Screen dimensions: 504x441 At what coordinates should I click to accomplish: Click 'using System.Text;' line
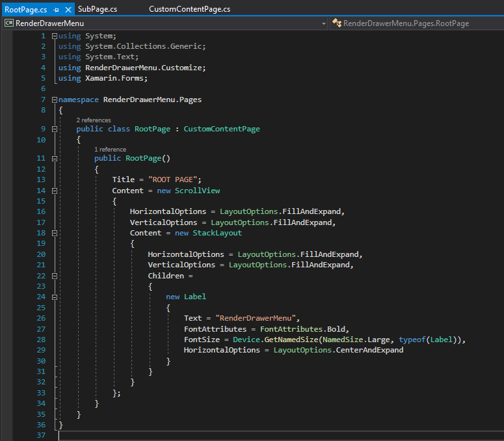[98, 57]
